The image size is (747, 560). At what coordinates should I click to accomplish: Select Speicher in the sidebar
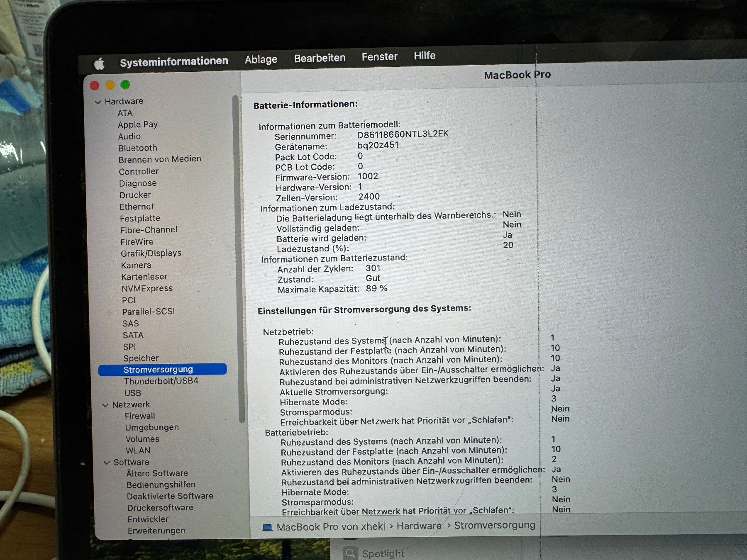point(141,358)
